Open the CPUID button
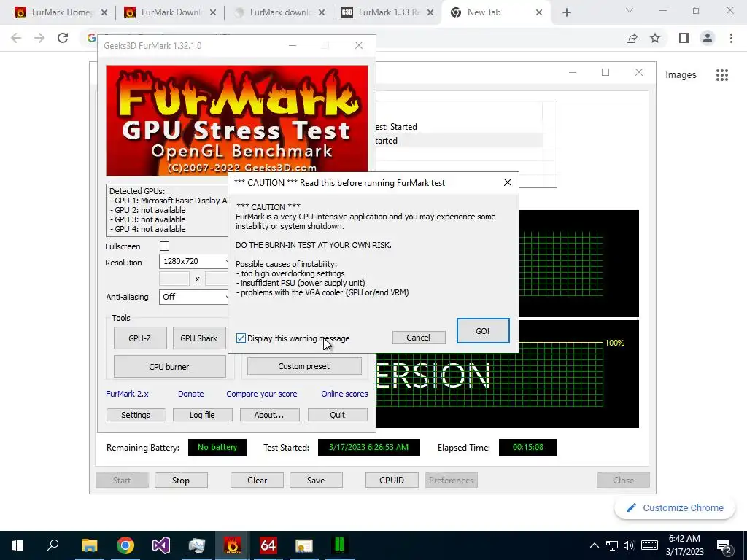Screen dimensions: 747x560 click(x=392, y=480)
